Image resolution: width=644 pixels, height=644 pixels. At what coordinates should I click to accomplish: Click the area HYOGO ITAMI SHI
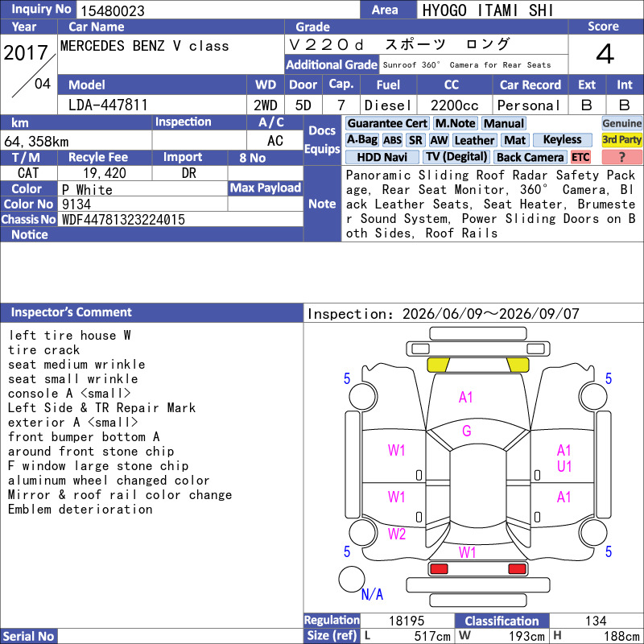click(488, 10)
